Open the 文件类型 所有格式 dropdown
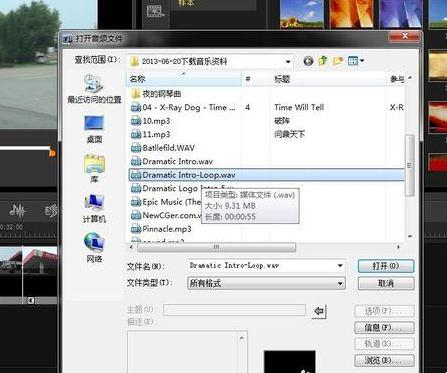The width and height of the screenshot is (447, 373). 266,283
